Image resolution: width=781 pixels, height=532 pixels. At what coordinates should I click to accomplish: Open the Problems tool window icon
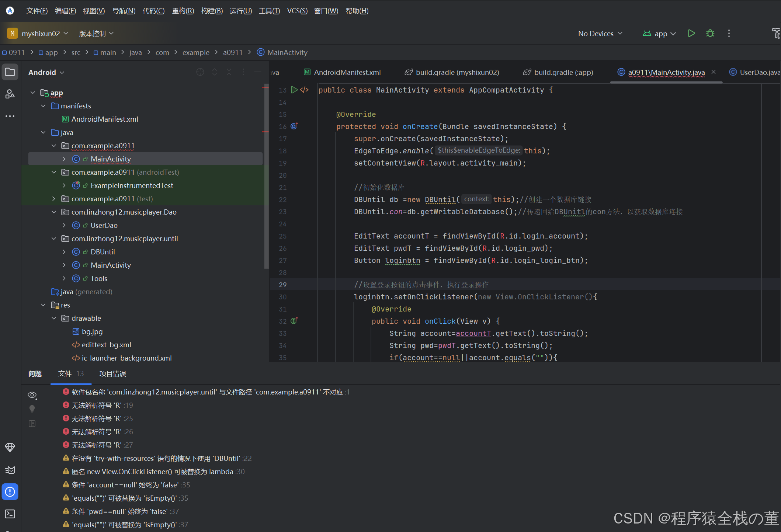10,491
